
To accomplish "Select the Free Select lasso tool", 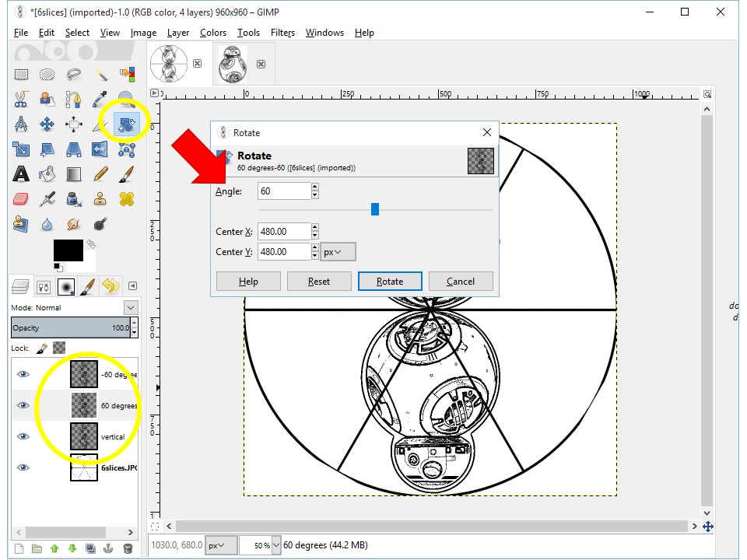I will click(x=73, y=75).
